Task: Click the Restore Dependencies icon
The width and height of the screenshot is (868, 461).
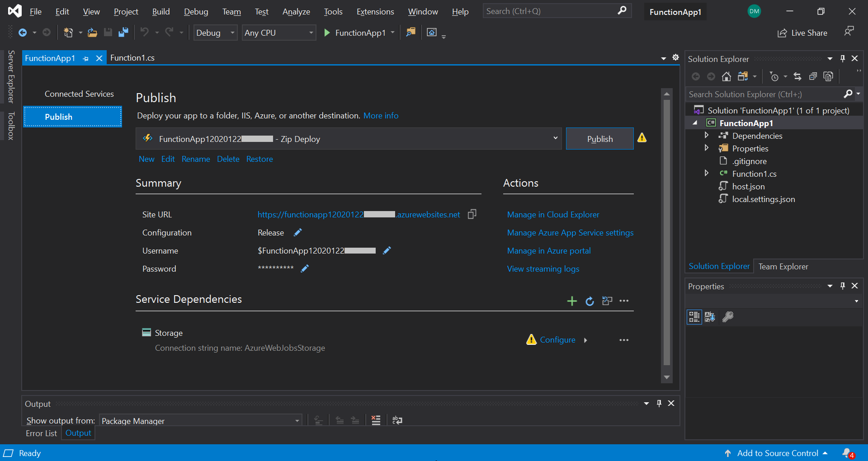Action: click(x=607, y=301)
